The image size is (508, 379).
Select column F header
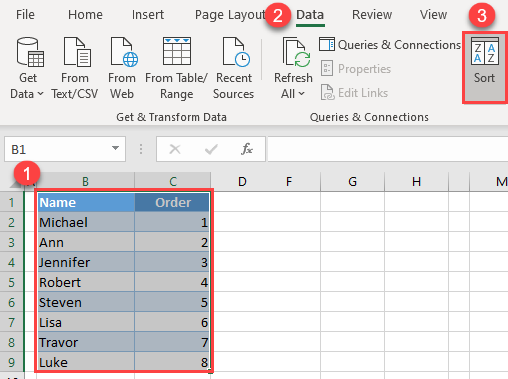coord(289,181)
